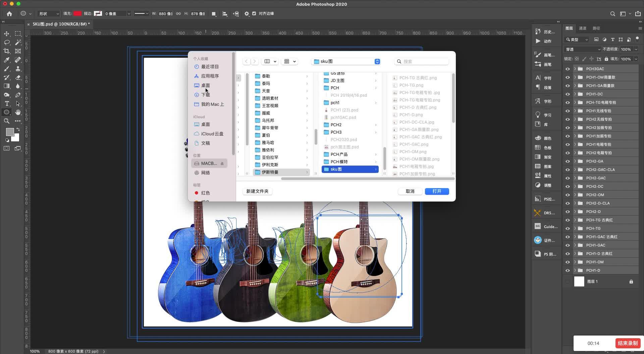The image size is (644, 354).
Task: Select the Horizontal Type tool
Action: click(x=7, y=103)
